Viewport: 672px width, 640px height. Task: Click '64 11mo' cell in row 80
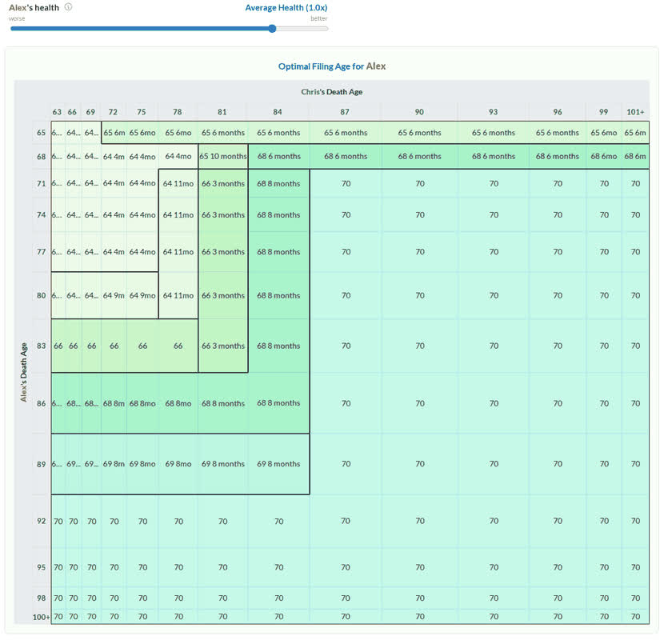(178, 295)
